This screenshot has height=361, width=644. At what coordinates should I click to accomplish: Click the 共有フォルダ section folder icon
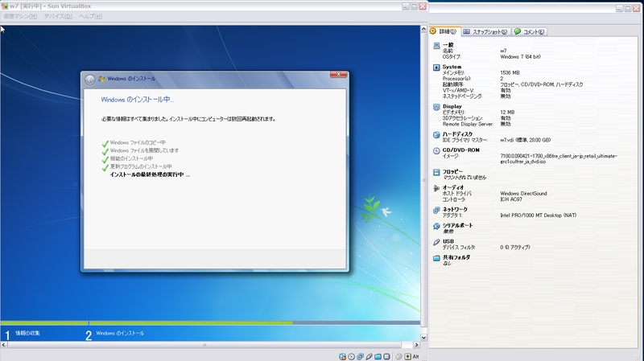(436, 258)
